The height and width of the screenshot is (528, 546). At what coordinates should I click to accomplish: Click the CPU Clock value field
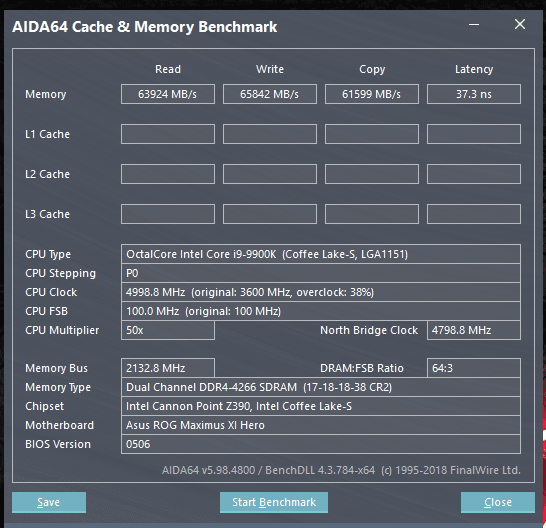321,292
